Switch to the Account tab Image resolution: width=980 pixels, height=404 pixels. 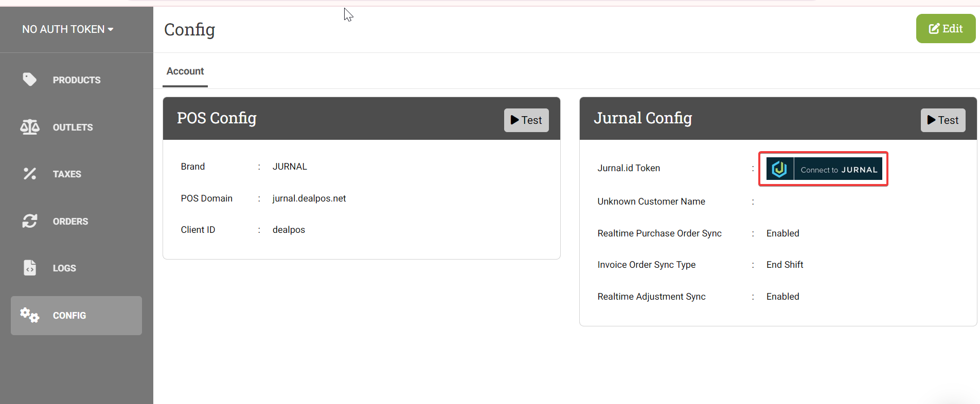click(x=185, y=71)
